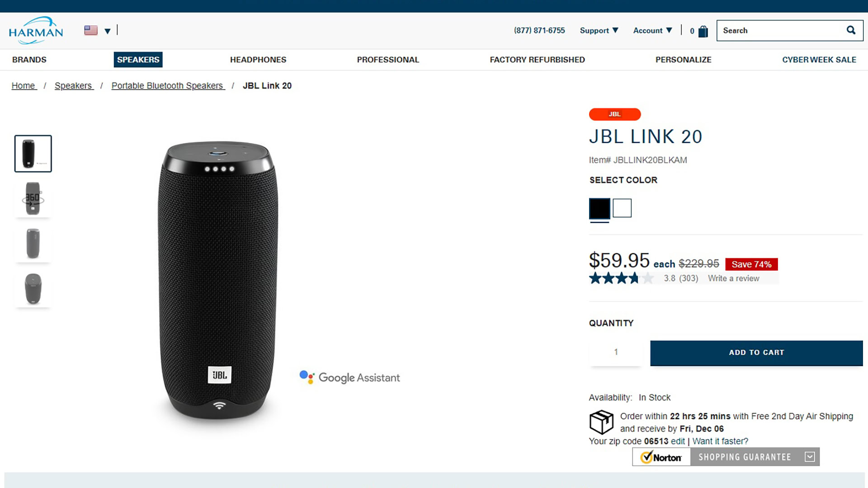Expand the Norton Shopping Guarantee chevron
868x488 pixels.
810,457
